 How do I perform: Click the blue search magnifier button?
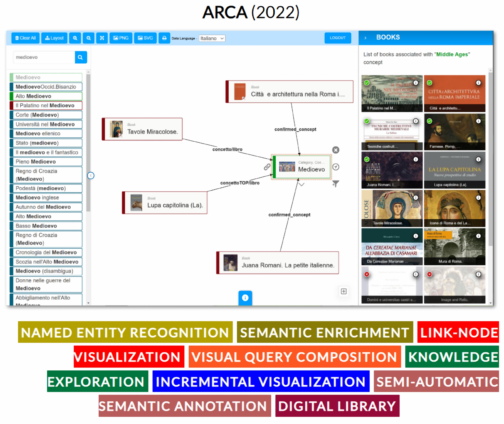[x=80, y=57]
